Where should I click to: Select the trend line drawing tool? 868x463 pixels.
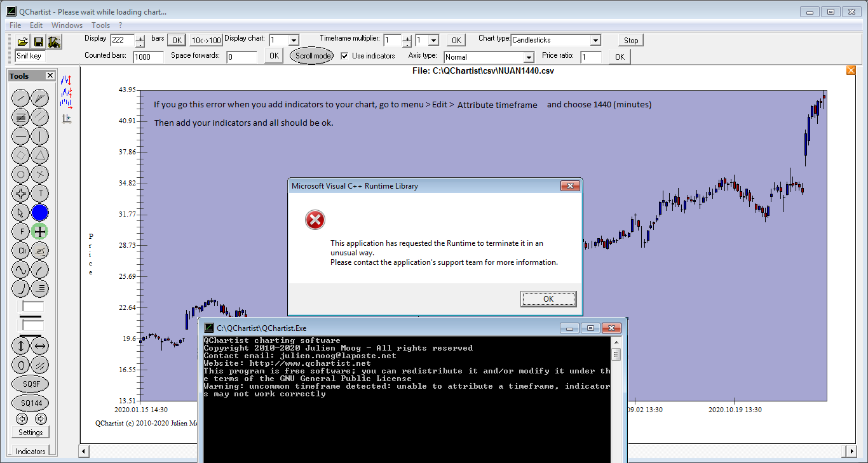(21, 98)
